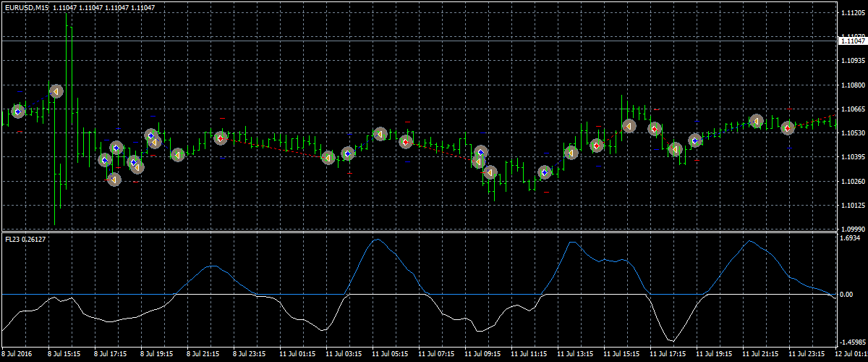Click the last red arrow marker near 11 Jul 23:15
Screen dimensions: 868x362
pos(788,128)
